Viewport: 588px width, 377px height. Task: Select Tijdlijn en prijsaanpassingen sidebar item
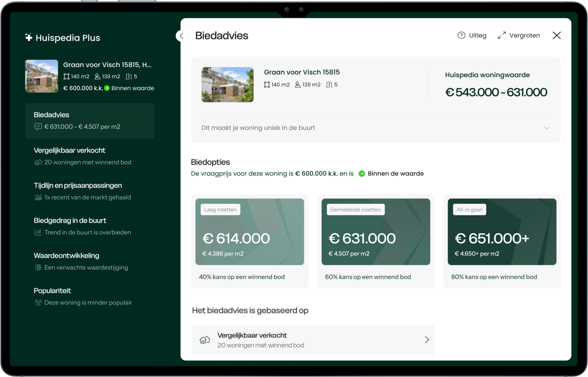click(x=78, y=186)
